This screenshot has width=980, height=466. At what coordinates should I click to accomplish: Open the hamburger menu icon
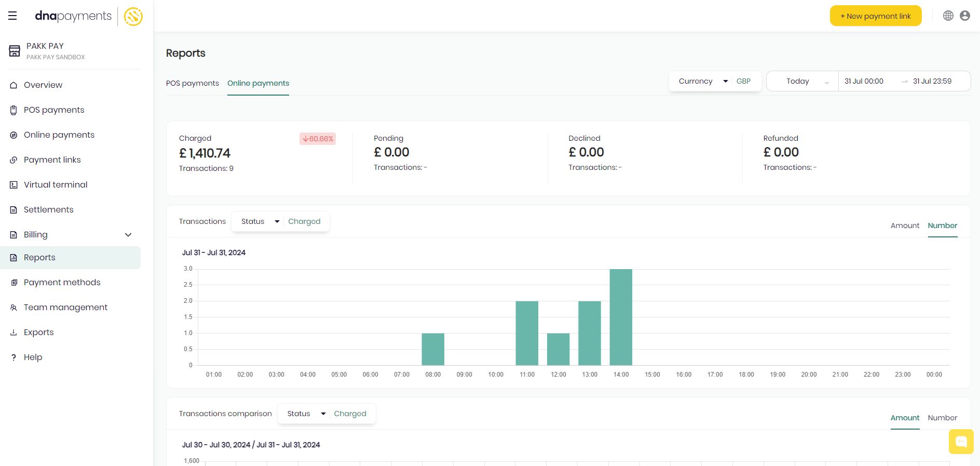pos(12,16)
